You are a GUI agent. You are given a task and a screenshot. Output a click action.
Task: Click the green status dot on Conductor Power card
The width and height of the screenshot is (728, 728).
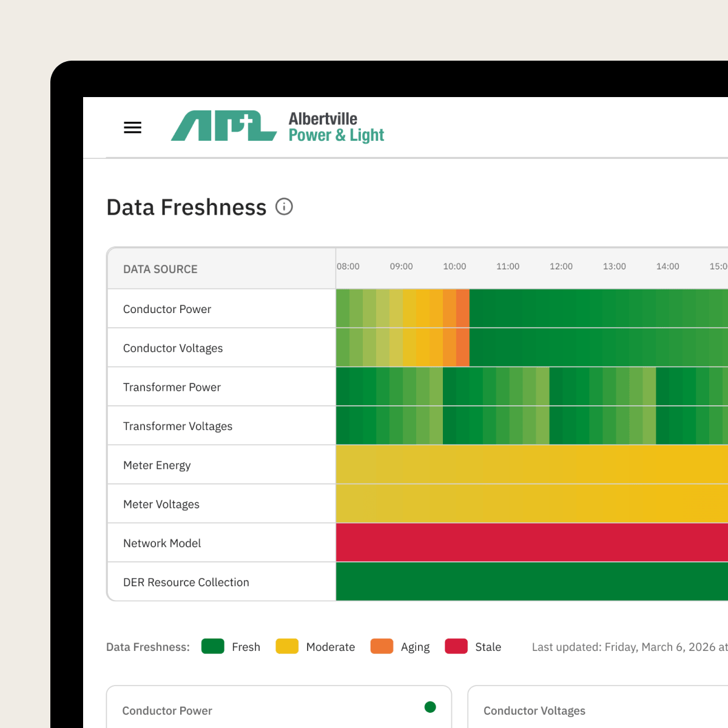430,707
